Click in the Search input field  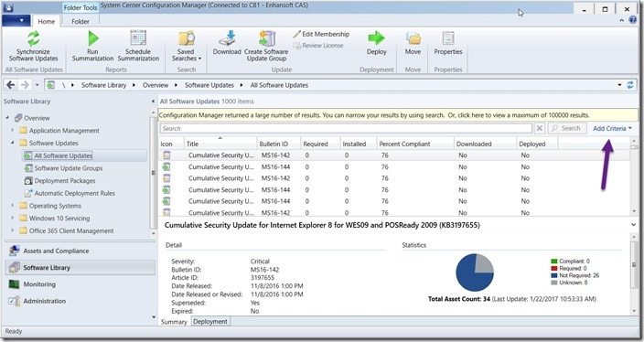tap(346, 129)
